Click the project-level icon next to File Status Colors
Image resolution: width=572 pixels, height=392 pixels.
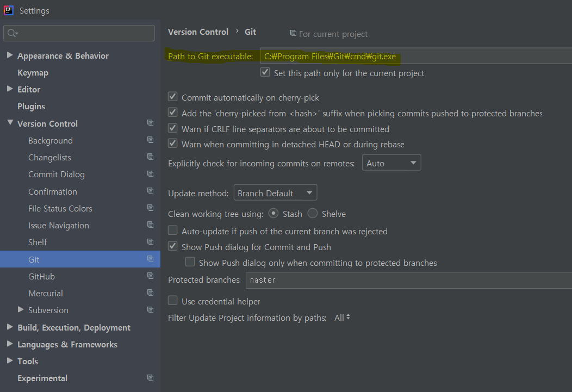pos(150,208)
